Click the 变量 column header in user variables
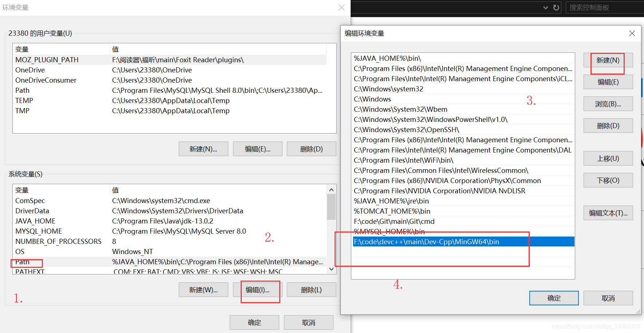 [61, 49]
